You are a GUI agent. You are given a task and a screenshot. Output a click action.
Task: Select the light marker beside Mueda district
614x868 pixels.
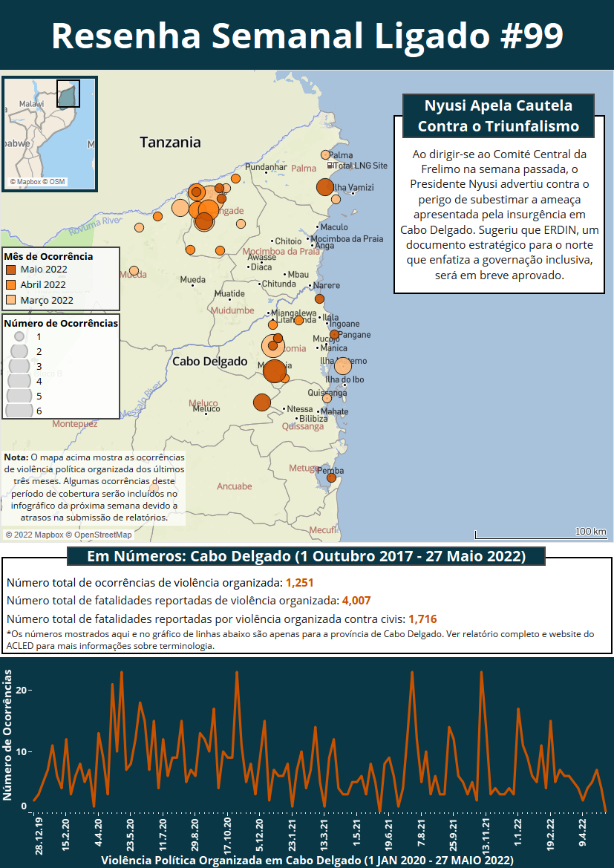(x=134, y=271)
